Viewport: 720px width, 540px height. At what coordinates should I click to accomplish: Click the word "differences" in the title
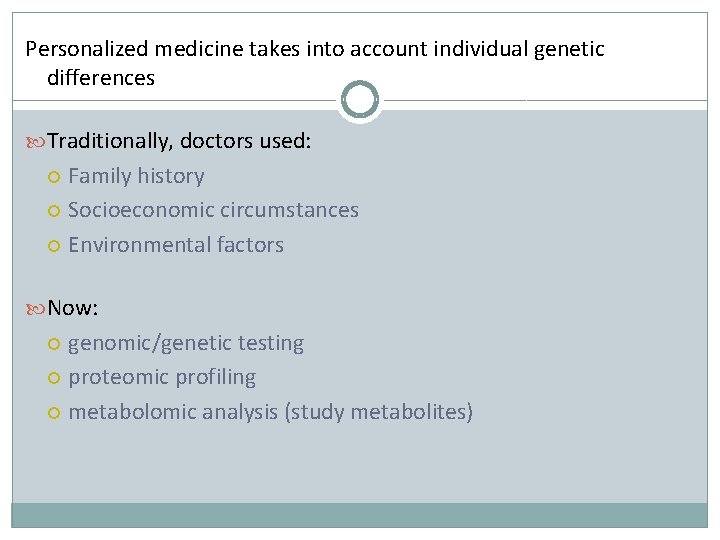101,78
